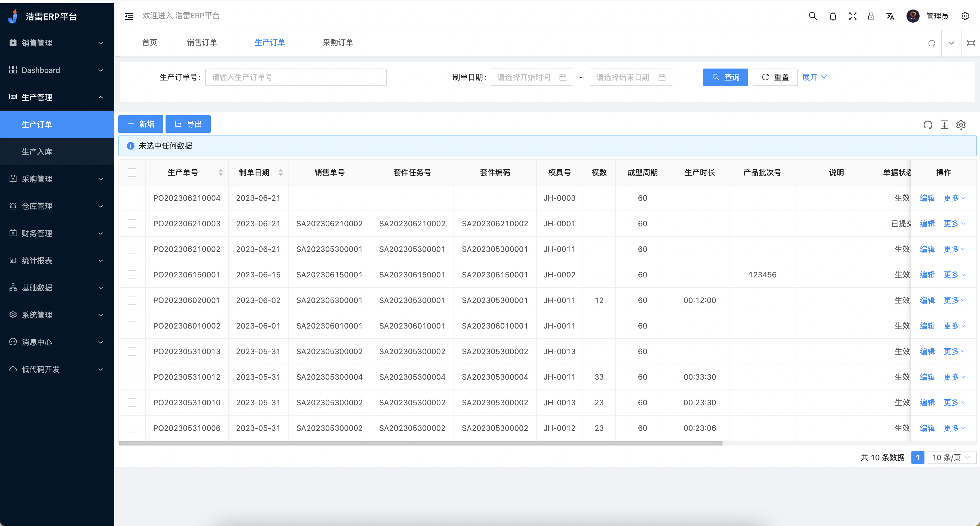
Task: Click the 消息中心 message icon
Action: tap(13, 342)
